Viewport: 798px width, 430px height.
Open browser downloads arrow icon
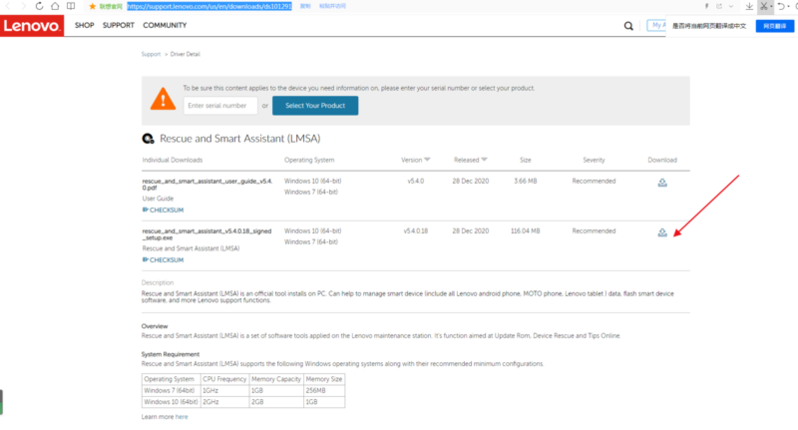(750, 6)
